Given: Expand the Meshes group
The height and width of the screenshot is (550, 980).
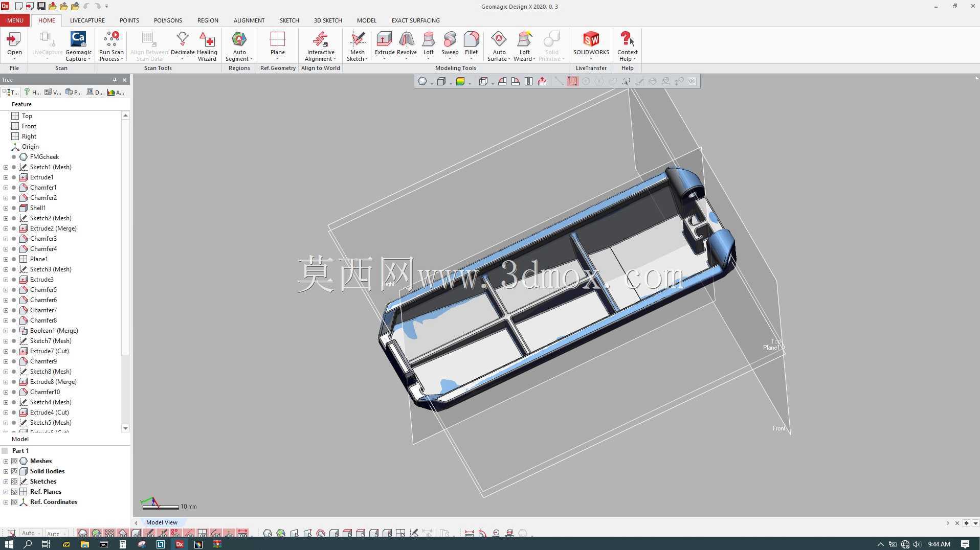Looking at the screenshot, I should (x=6, y=461).
